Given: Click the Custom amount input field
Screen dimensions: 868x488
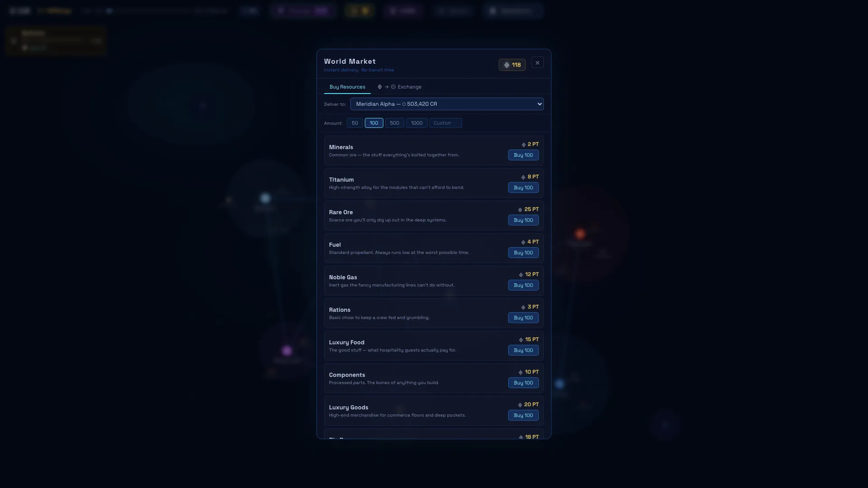Looking at the screenshot, I should point(446,123).
